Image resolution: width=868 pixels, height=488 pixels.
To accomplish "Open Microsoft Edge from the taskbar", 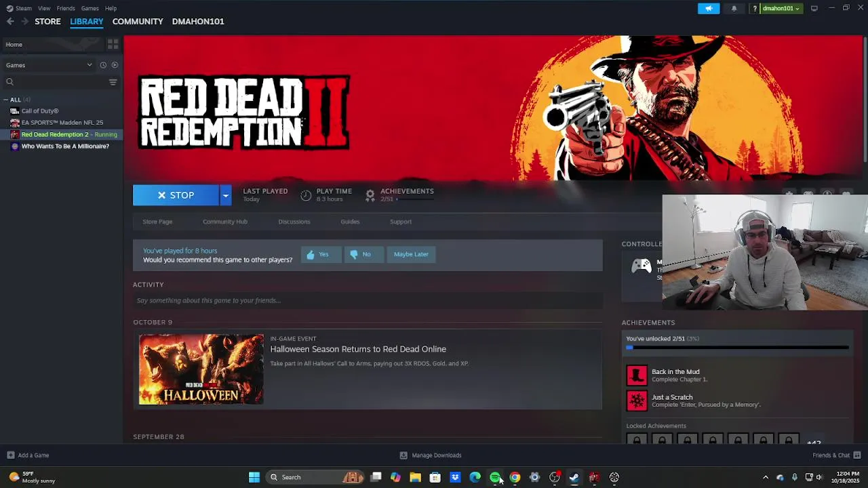I will tap(475, 477).
